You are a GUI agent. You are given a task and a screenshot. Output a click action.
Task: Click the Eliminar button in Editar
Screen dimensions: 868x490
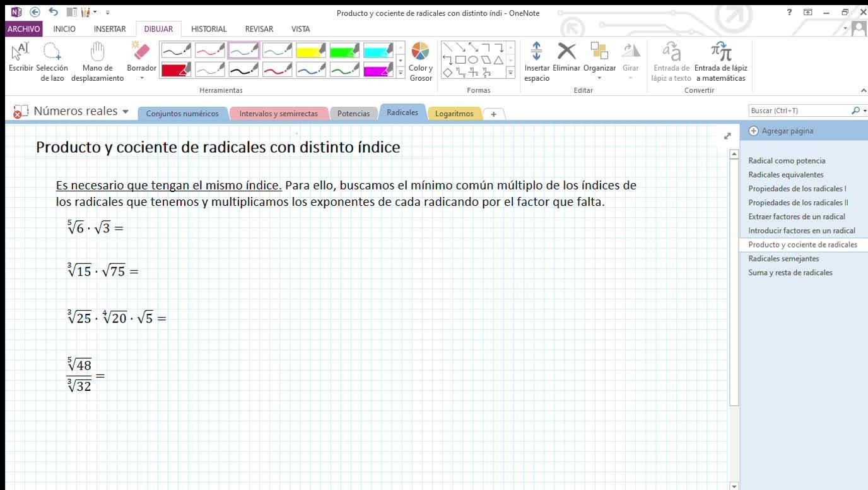pos(566,57)
